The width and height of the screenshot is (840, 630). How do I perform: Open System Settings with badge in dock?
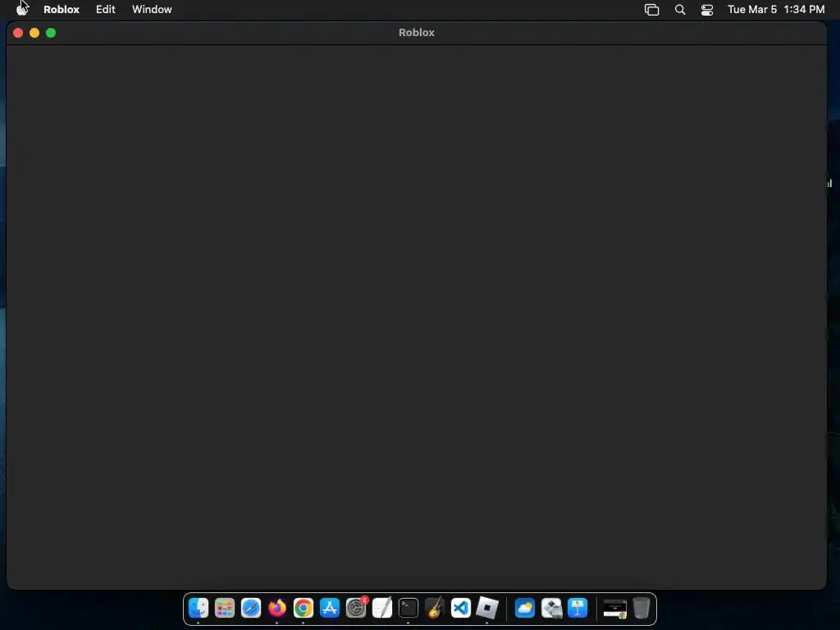(x=356, y=608)
